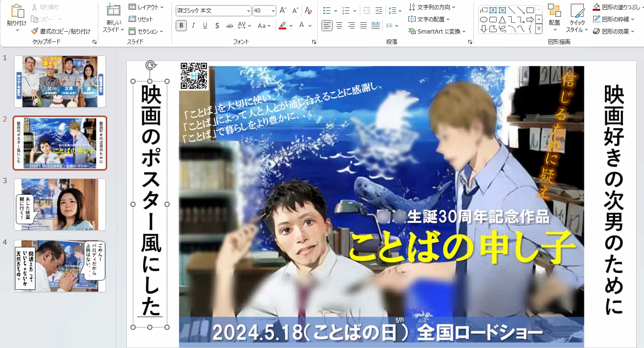
Task: Open the セクション section menu
Action: tap(146, 31)
